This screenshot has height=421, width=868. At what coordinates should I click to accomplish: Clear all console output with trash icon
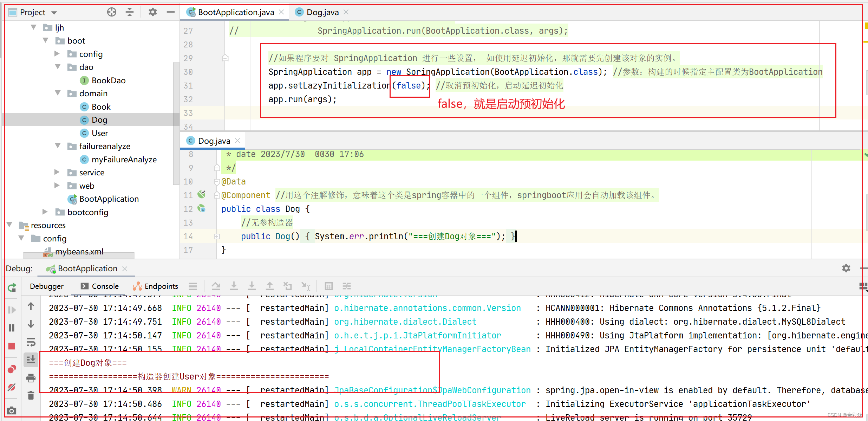pyautogui.click(x=31, y=395)
